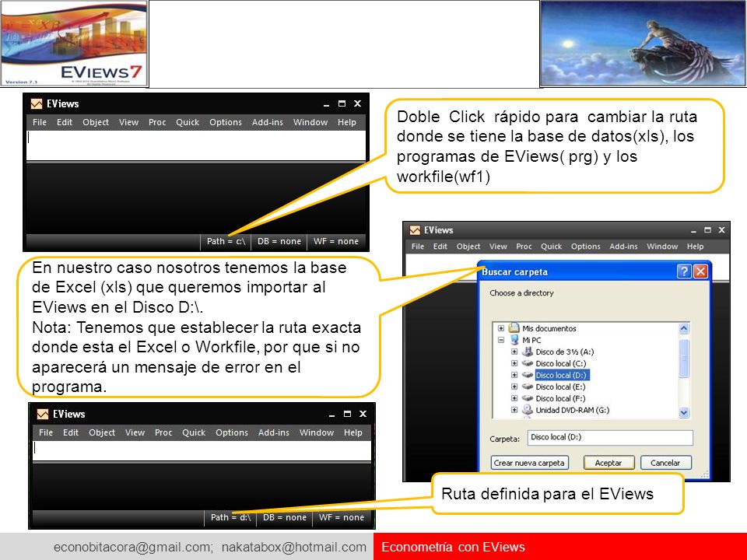Click Mi PC computer icon
This screenshot has height=560, width=747.
click(x=514, y=340)
